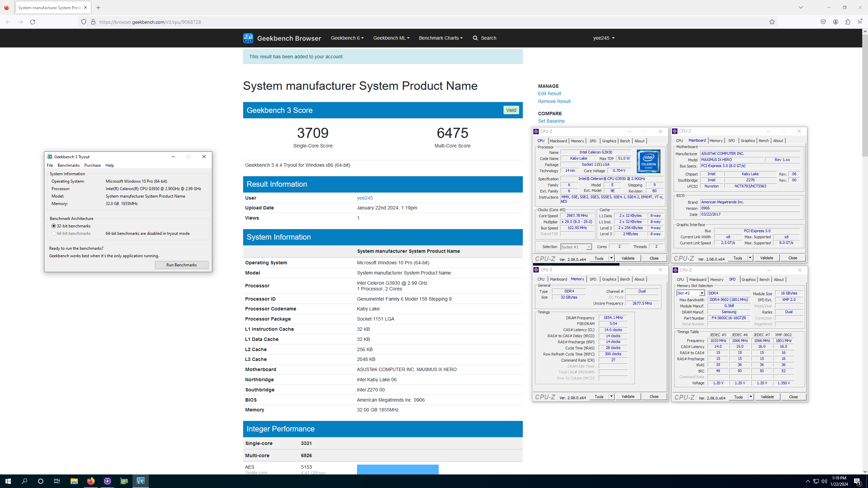The height and width of the screenshot is (488, 868).
Task: Open Firefox extensions puzzle icon
Action: coord(848,22)
